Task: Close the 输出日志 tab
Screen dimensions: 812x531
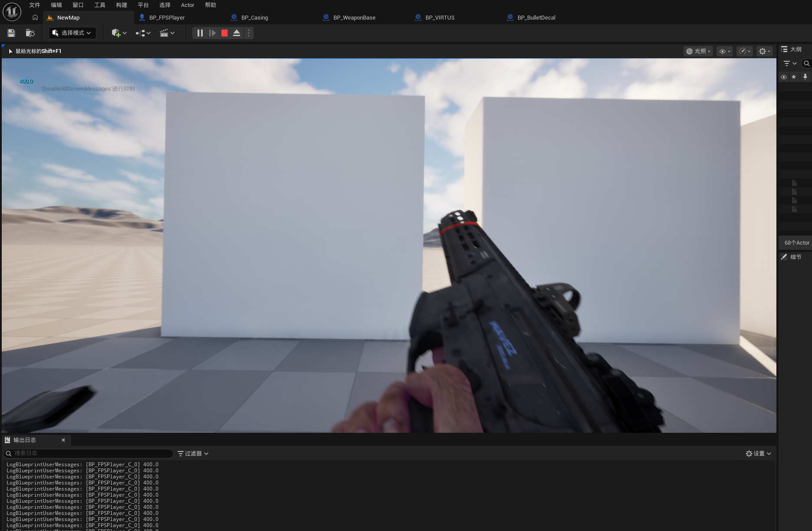Action: [63, 440]
